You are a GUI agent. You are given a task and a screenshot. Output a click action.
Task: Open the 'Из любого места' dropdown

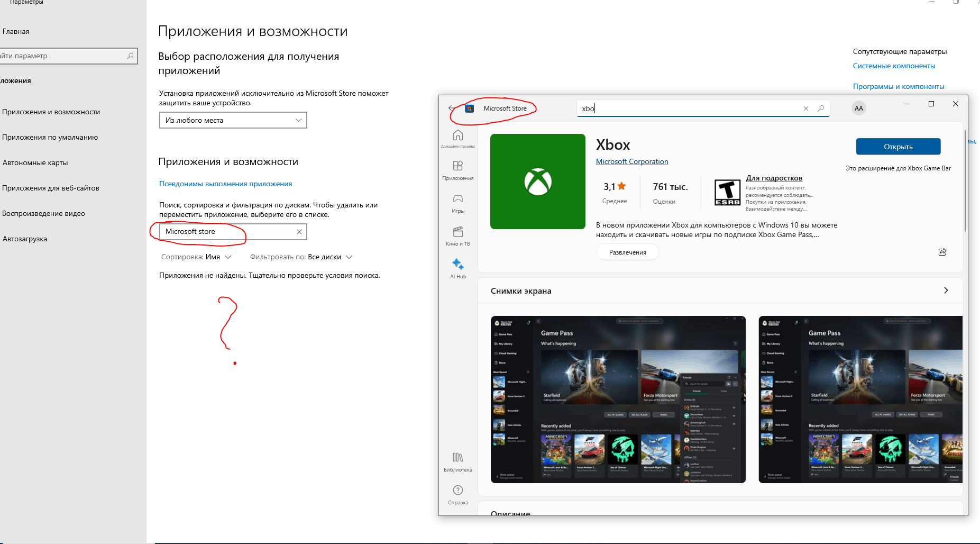(233, 120)
